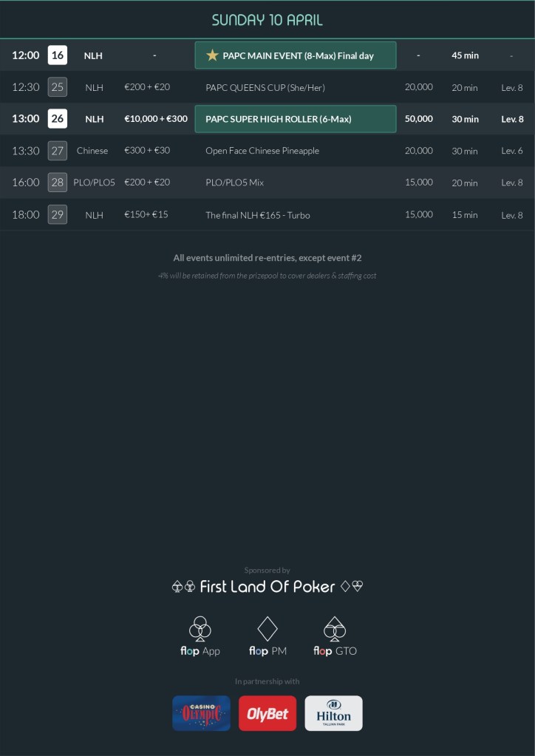
Task: Open PAPC MAIN EVENT Final day
Action: pos(299,55)
